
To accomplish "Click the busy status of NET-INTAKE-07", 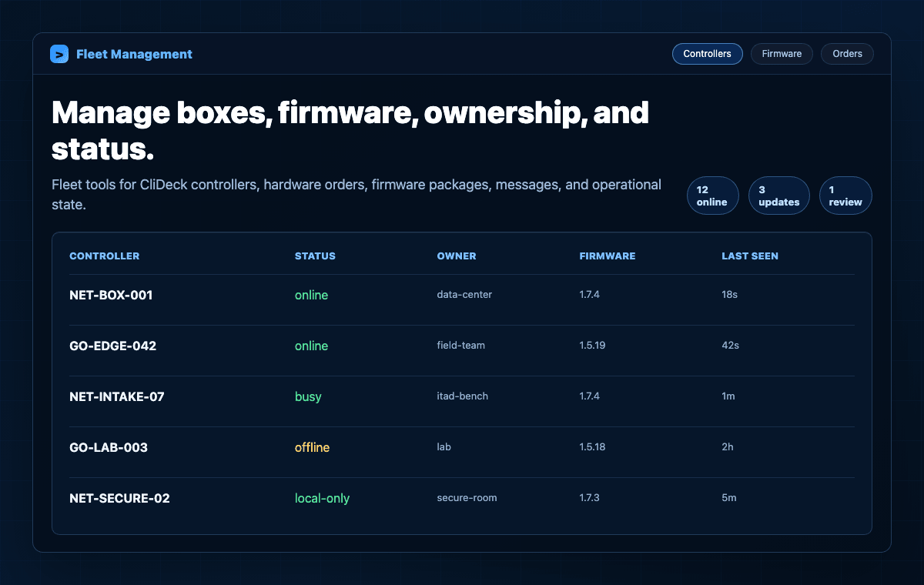I will [x=308, y=396].
